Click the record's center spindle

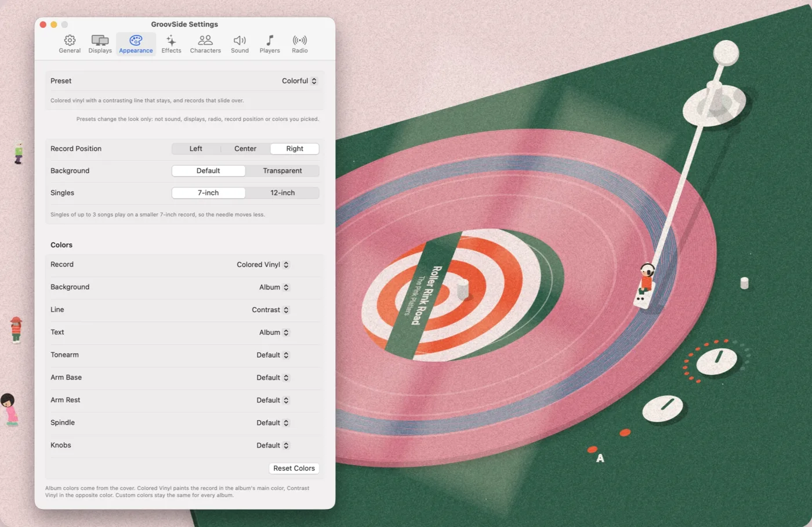462,289
